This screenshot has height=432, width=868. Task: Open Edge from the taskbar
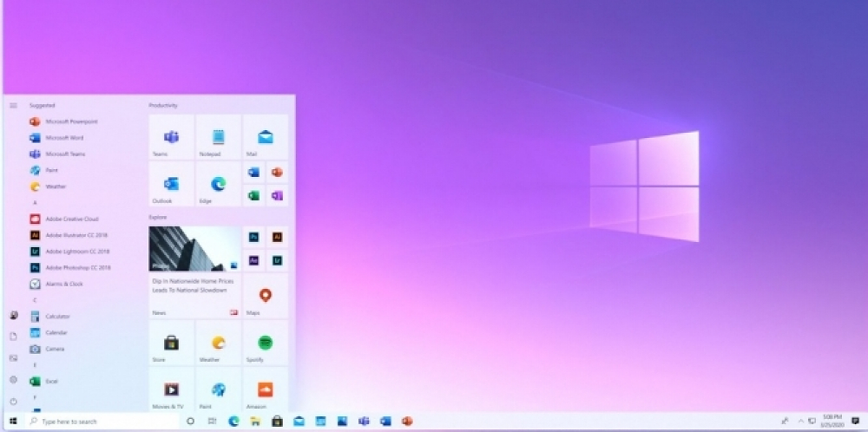[x=233, y=422]
